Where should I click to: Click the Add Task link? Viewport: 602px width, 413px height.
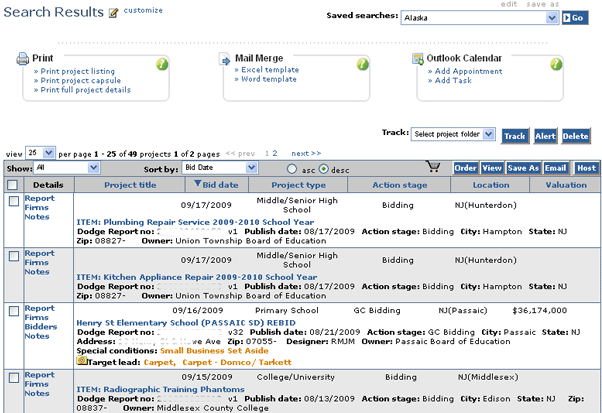(453, 81)
